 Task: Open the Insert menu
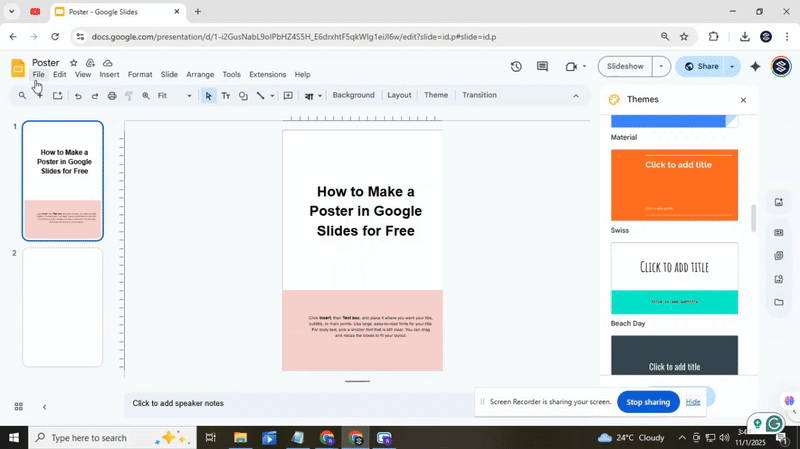tap(109, 75)
